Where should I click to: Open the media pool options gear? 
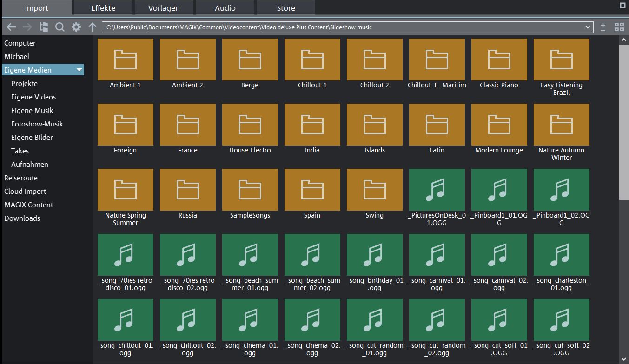click(x=76, y=27)
